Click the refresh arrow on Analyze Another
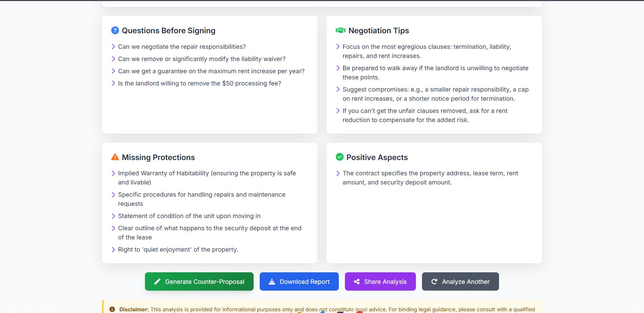Image resolution: width=644 pixels, height=313 pixels. click(434, 282)
